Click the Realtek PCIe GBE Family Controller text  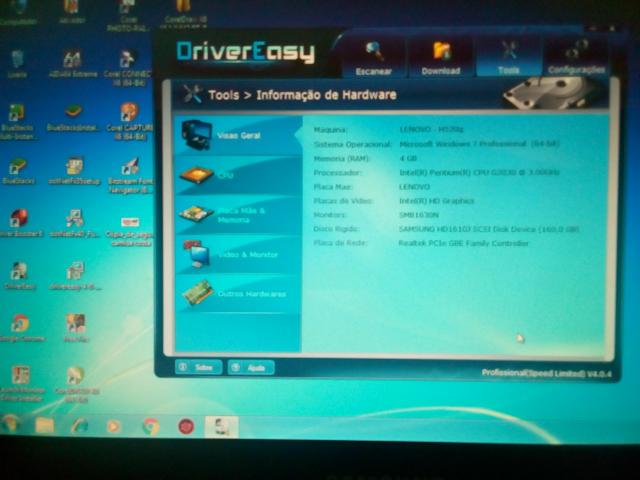(463, 243)
